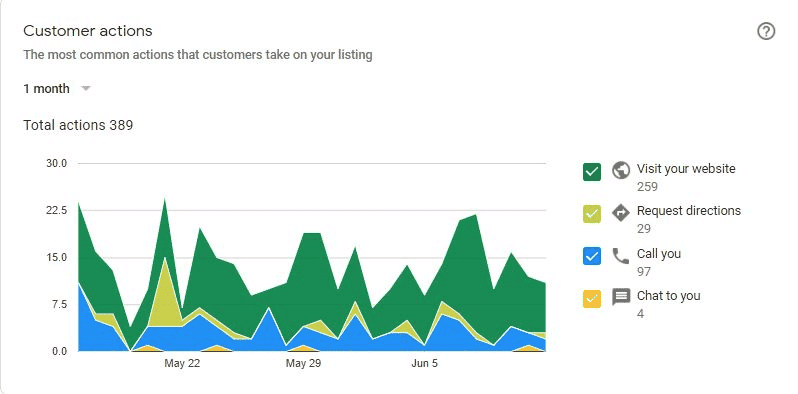
Task: Click the Chat to you label
Action: 668,296
